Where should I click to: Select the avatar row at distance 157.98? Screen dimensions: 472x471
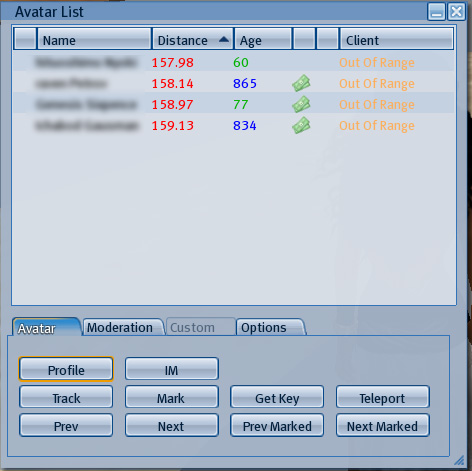pyautogui.click(x=234, y=62)
